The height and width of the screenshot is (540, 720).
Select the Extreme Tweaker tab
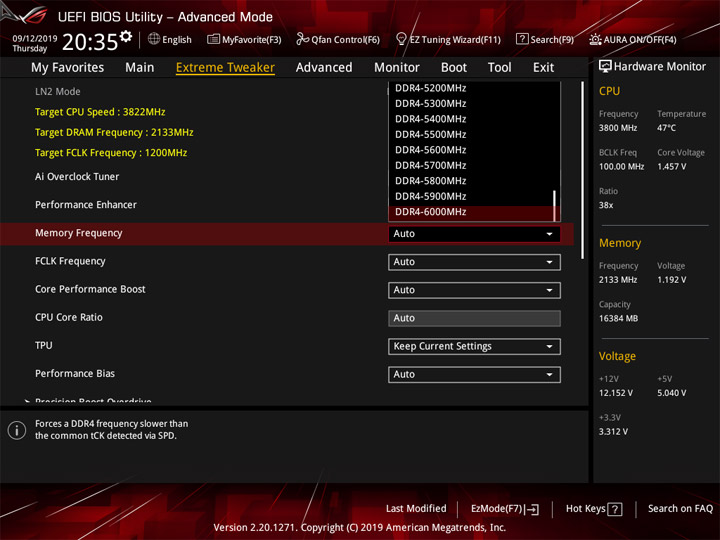pyautogui.click(x=225, y=68)
